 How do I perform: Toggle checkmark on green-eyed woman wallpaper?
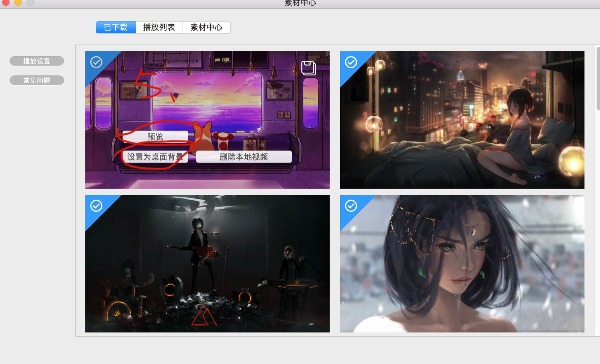[351, 206]
